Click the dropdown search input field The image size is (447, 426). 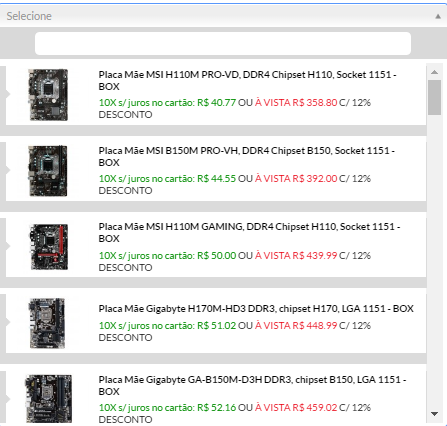(x=223, y=43)
